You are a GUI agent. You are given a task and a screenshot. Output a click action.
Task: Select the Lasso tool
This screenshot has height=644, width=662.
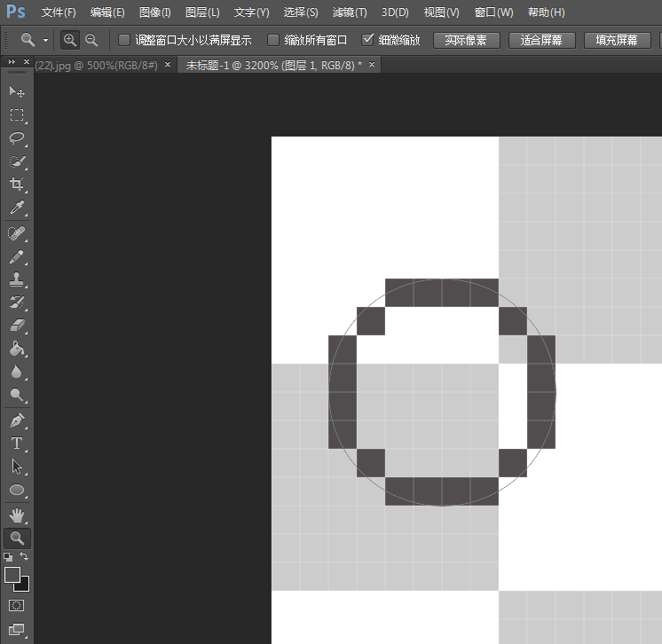[17, 138]
